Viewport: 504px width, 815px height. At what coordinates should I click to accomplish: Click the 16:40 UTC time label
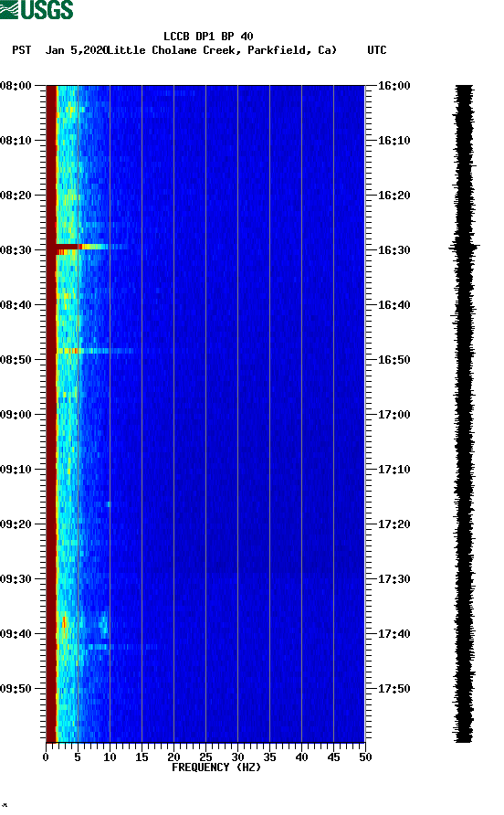(394, 304)
